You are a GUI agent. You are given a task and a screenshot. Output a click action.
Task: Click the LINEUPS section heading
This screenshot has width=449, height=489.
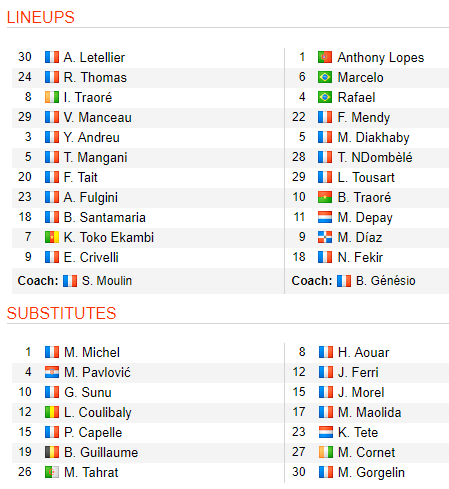coord(41,17)
